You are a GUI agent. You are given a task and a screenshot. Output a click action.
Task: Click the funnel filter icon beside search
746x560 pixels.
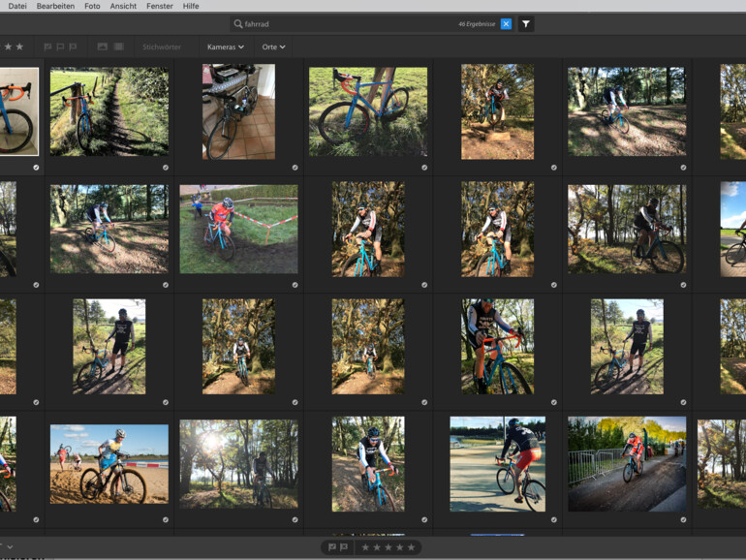point(526,23)
